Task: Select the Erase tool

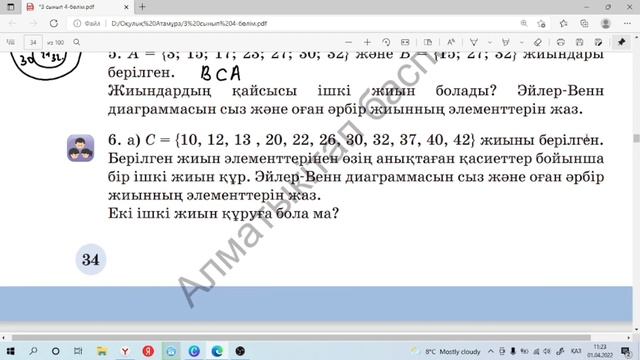Action: click(538, 42)
